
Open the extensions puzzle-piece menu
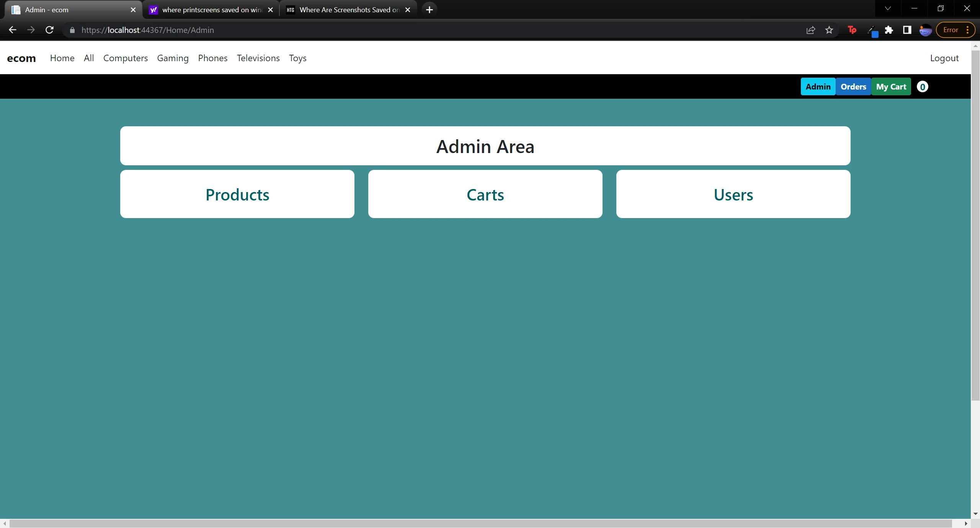click(x=889, y=30)
